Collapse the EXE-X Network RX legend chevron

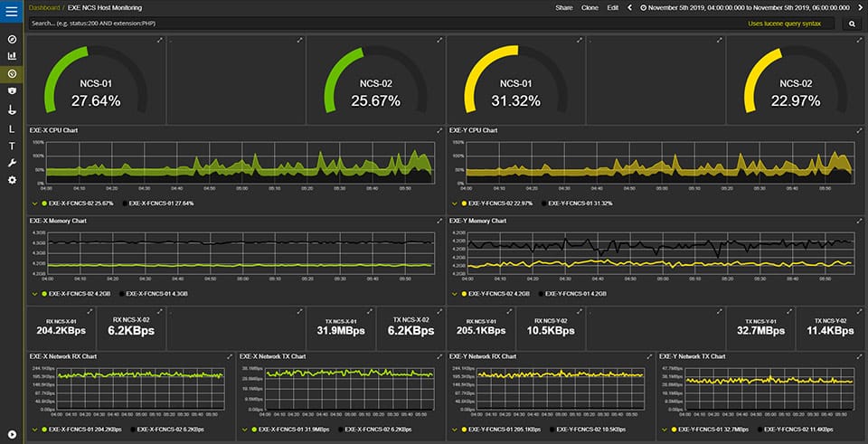coord(35,429)
